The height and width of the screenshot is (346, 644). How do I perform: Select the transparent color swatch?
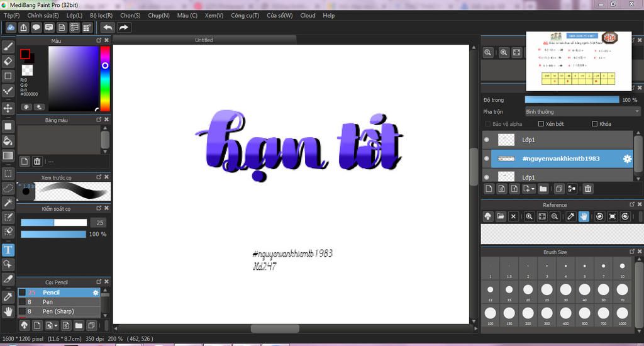(x=27, y=70)
